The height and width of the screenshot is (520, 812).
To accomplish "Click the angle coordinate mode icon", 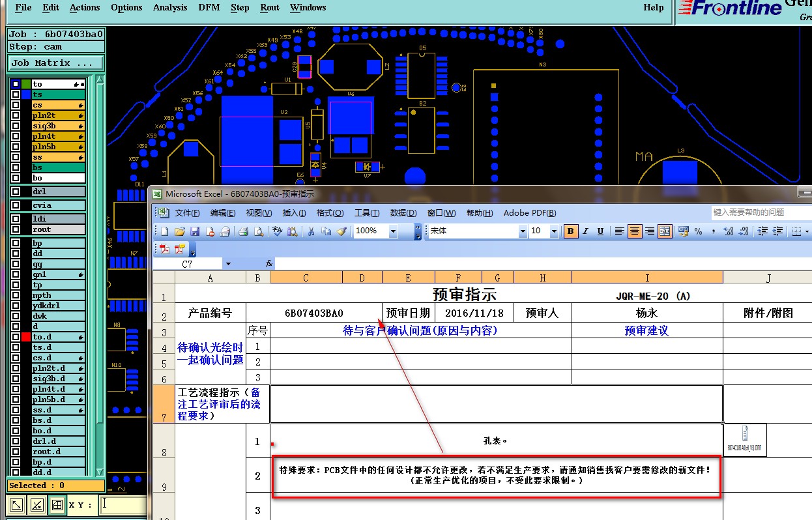I will (37, 504).
